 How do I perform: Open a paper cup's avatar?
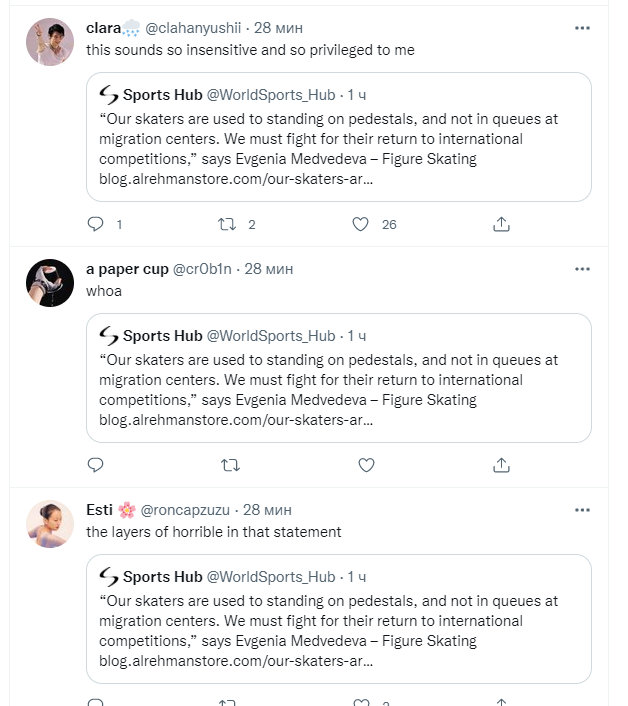[x=50, y=283]
